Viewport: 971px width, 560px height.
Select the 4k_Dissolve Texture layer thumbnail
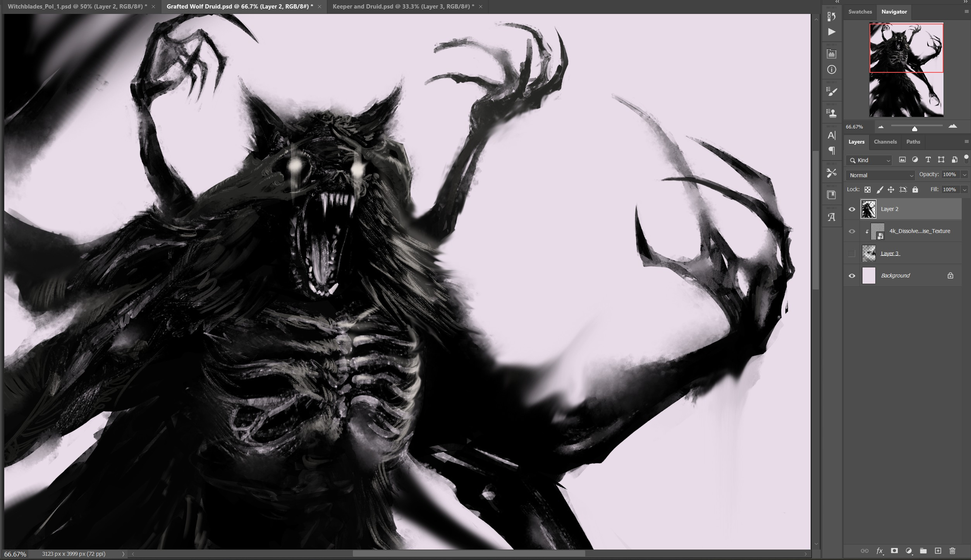877,231
